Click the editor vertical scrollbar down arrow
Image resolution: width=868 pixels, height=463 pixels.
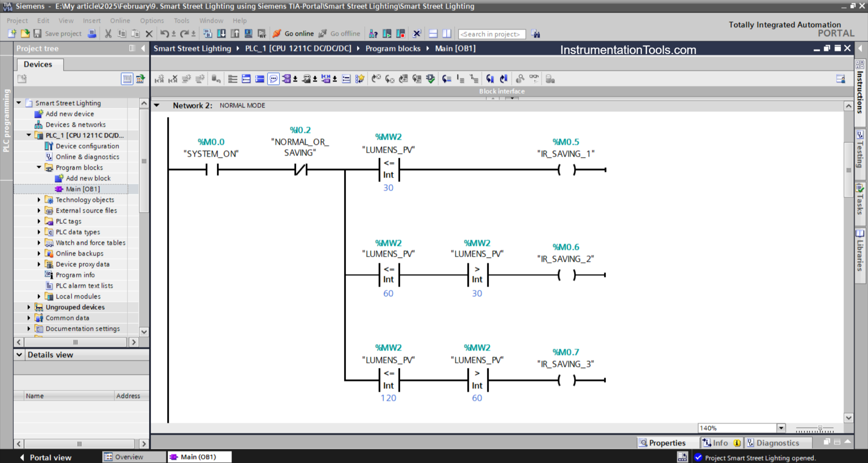849,418
